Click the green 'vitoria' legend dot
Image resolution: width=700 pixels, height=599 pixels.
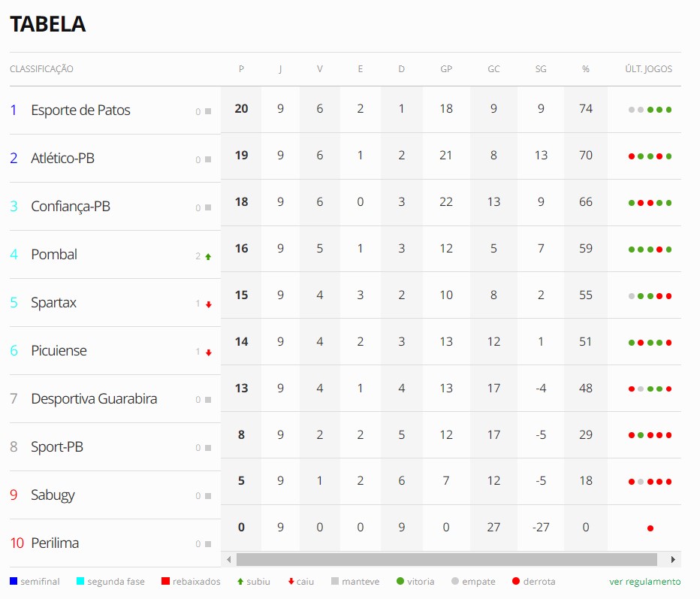[x=400, y=581]
